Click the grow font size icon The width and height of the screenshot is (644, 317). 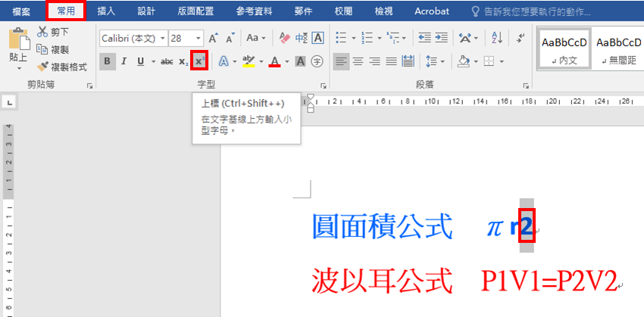(213, 38)
